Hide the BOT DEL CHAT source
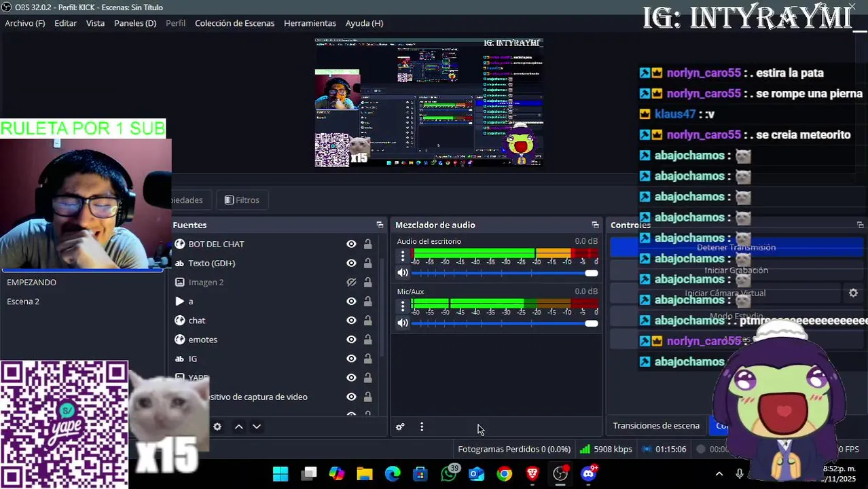The height and width of the screenshot is (489, 868). tap(351, 244)
